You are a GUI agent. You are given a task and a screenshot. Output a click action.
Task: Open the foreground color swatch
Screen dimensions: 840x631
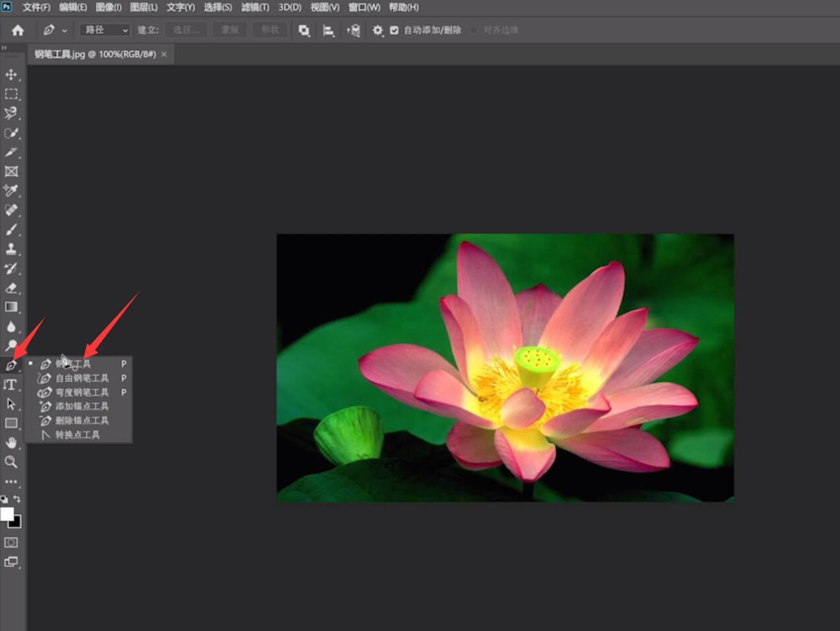click(7, 514)
